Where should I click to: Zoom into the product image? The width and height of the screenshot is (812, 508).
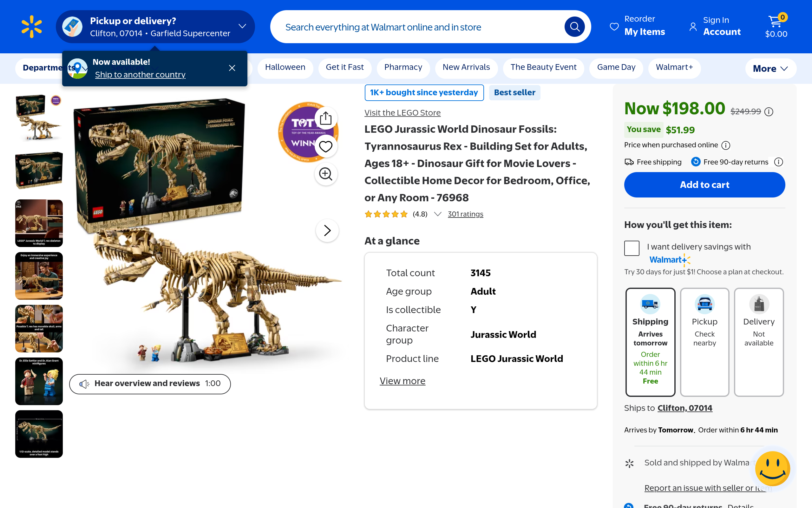(325, 174)
